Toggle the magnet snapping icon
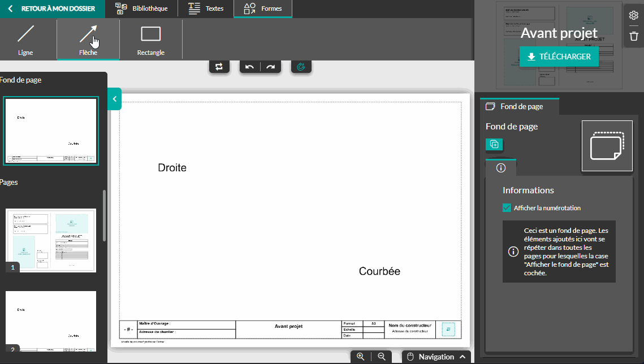 point(301,67)
